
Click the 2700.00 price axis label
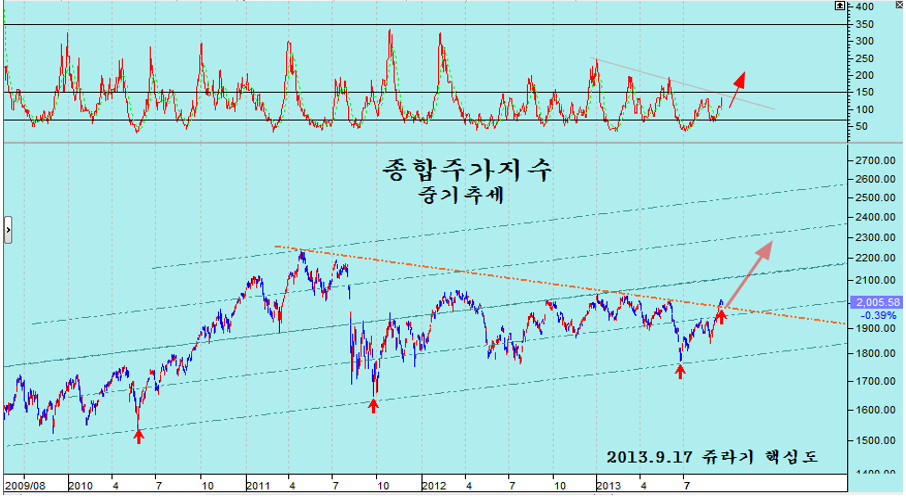point(876,160)
